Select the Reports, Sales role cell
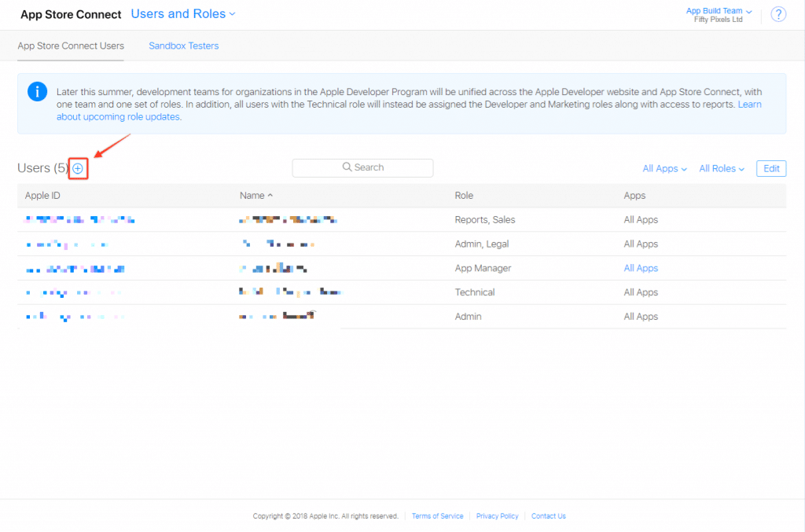The width and height of the screenshot is (805, 532). pyautogui.click(x=484, y=219)
